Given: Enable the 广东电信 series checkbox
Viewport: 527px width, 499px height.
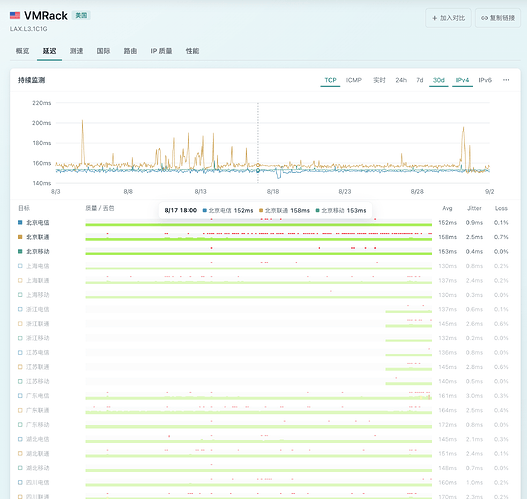Looking at the screenshot, I should coord(20,396).
